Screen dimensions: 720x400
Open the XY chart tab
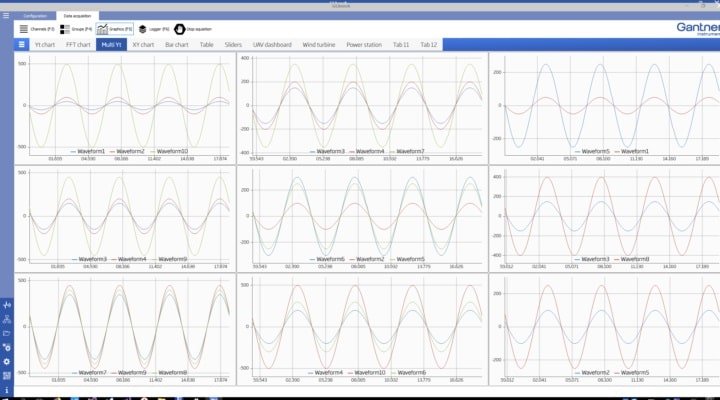(x=143, y=45)
